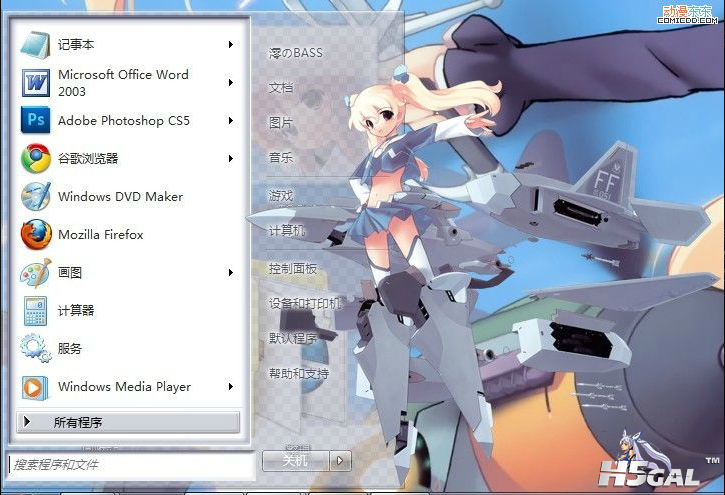
Task: Select the Windows Media Player label
Action: click(x=124, y=387)
